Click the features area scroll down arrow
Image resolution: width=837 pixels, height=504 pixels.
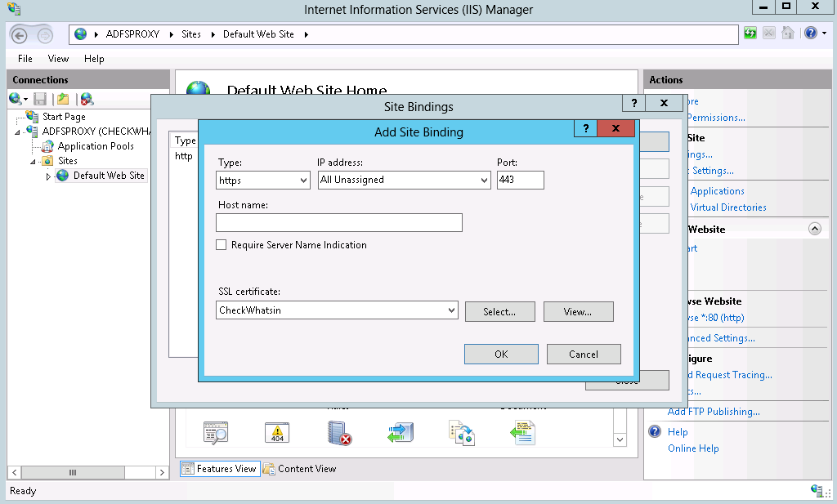[x=620, y=440]
